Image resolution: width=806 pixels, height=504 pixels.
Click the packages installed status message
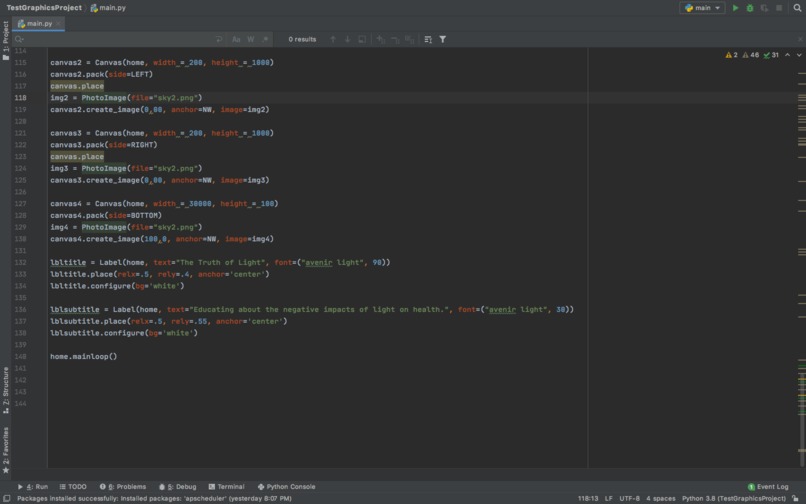click(x=154, y=498)
